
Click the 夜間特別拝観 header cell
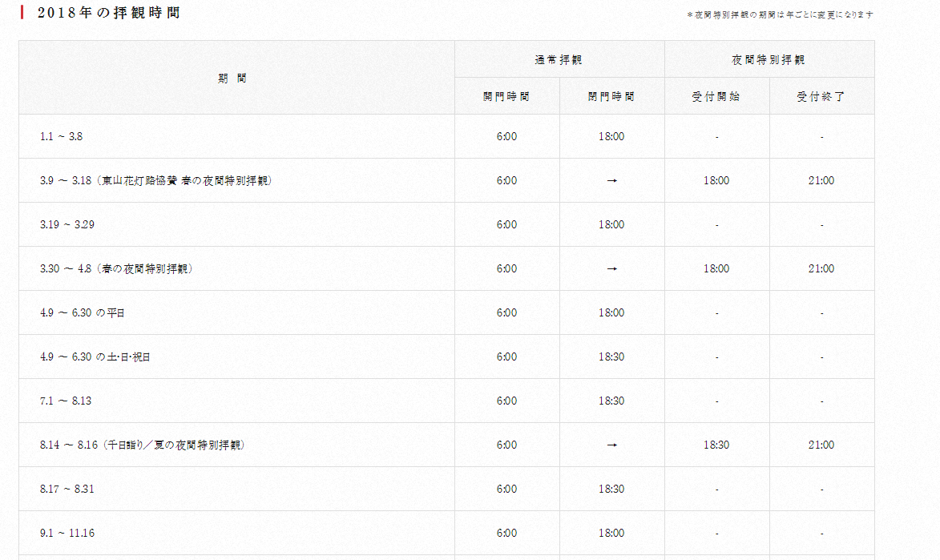(769, 58)
